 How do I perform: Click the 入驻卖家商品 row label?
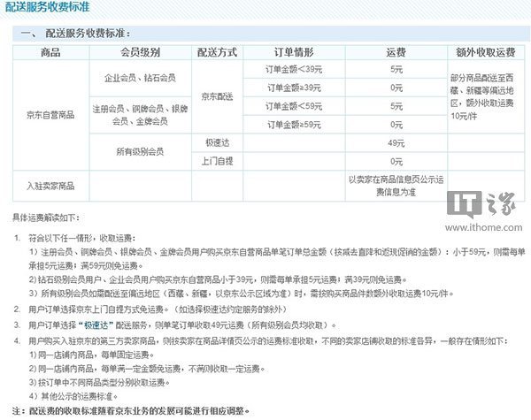tap(50, 186)
